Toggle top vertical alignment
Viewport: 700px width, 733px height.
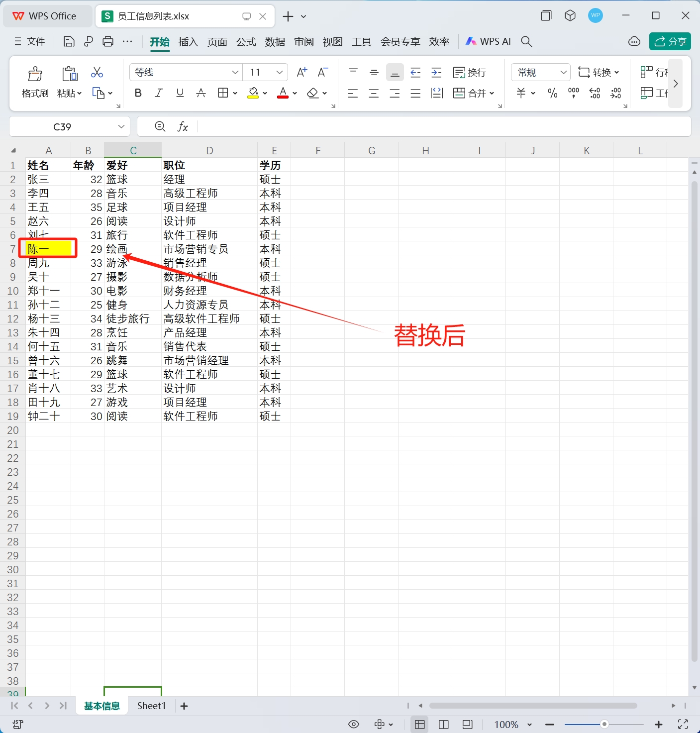353,72
